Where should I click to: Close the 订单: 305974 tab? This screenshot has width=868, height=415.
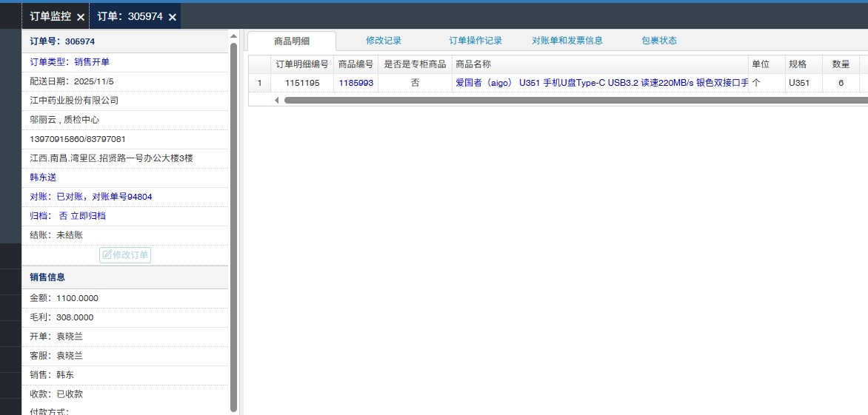tap(172, 17)
